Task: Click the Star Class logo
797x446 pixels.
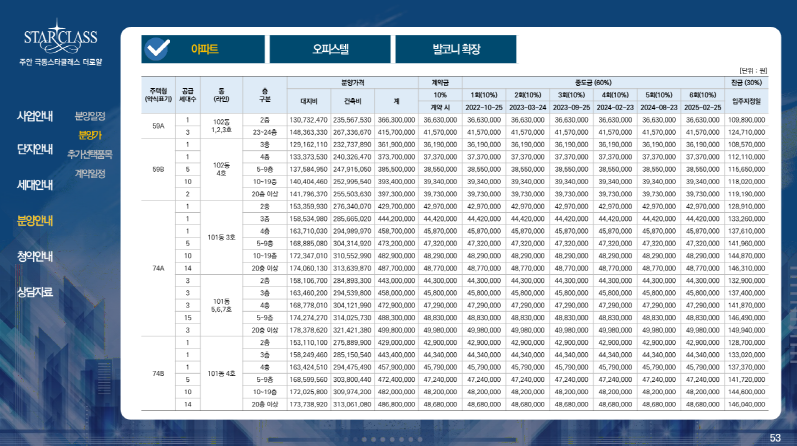Action: click(59, 45)
